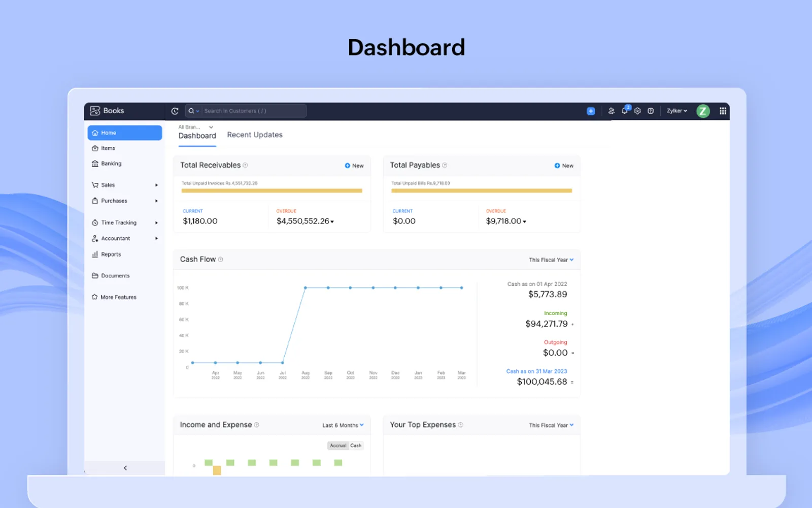Click the Incoming $94,271.79 amount
Image resolution: width=812 pixels, height=508 pixels.
point(547,324)
